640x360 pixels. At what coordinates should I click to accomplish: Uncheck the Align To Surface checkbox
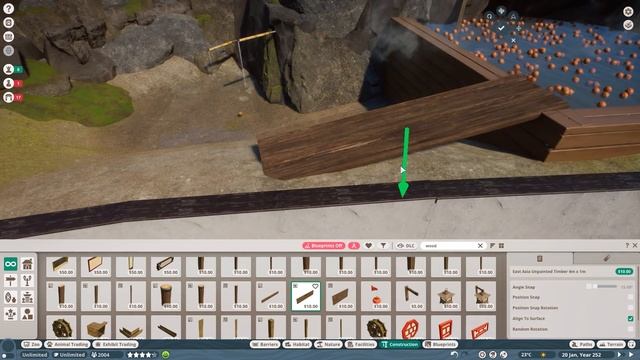coord(631,318)
